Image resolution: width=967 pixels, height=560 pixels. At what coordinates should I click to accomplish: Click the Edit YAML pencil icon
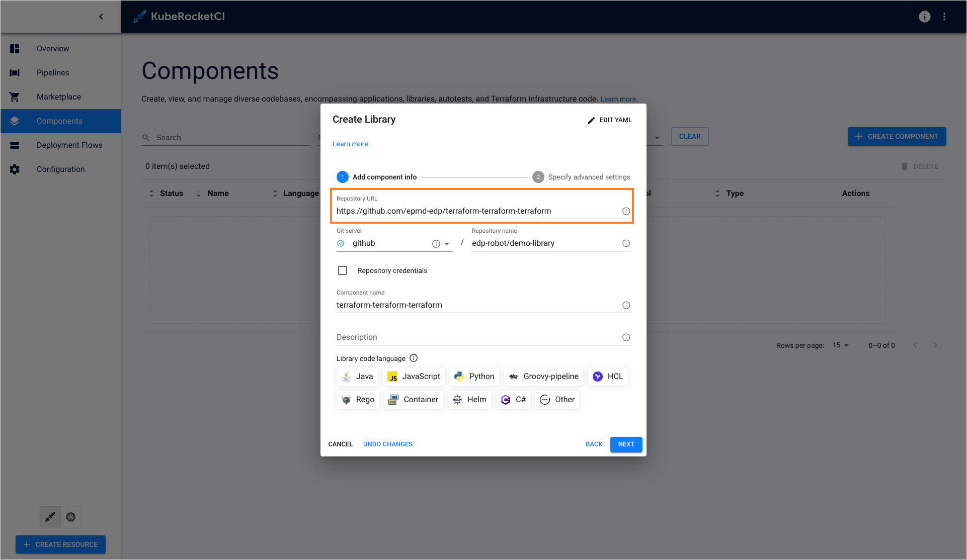click(591, 120)
